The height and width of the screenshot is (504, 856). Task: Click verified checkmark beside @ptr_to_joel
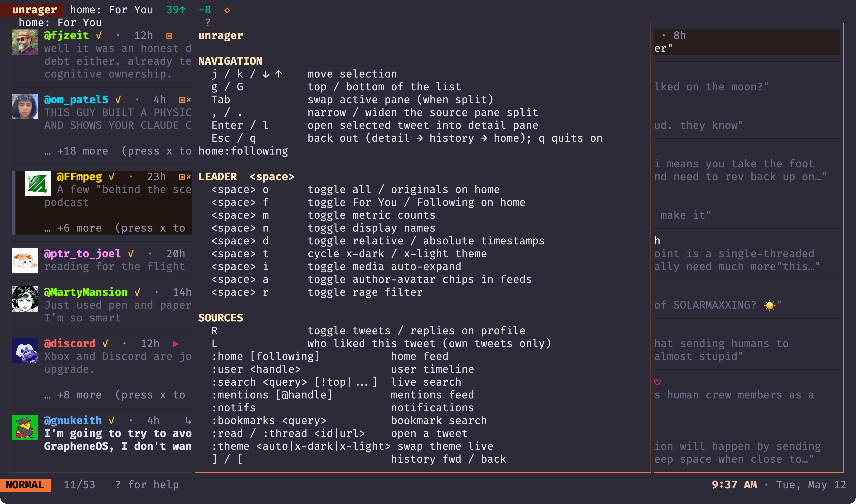(131, 254)
